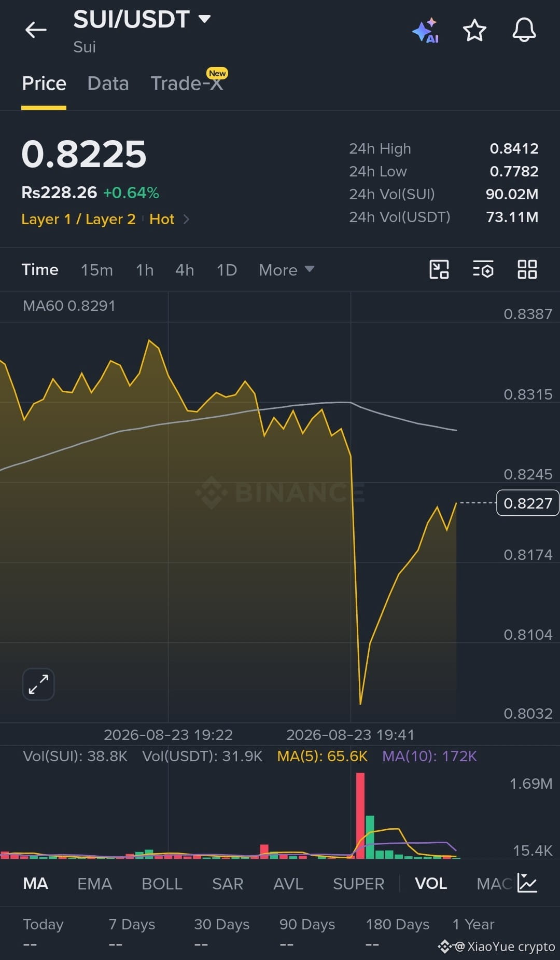Open the Layer 1 / Layer 2 category
Viewport: 560px width, 960px height.
(78, 220)
